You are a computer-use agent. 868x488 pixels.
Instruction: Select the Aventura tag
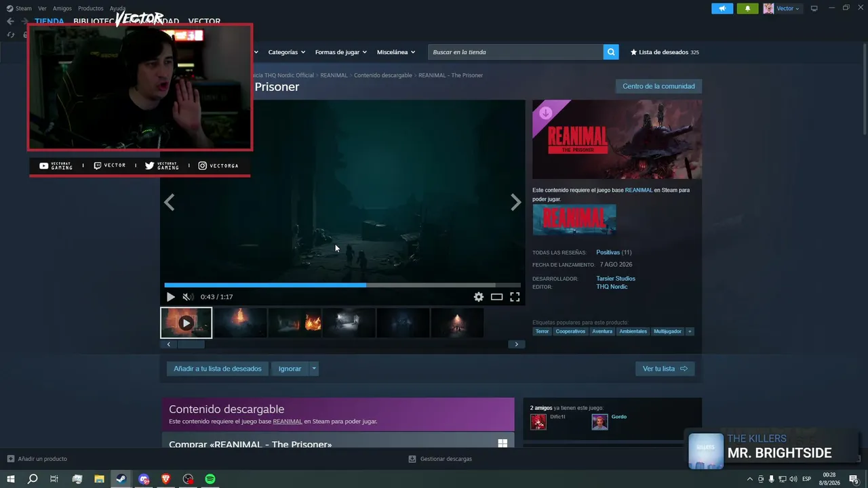(x=602, y=331)
